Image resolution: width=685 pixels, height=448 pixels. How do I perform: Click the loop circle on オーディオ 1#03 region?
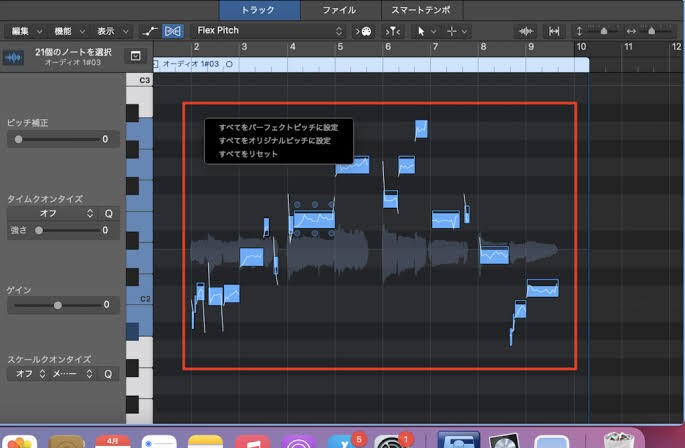pos(229,64)
